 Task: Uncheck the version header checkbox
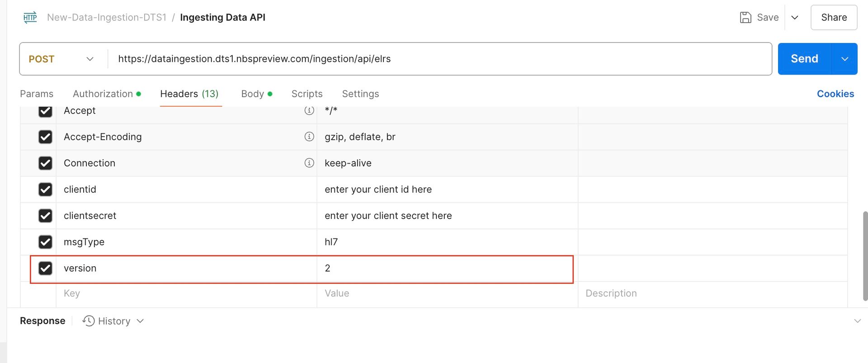45,268
